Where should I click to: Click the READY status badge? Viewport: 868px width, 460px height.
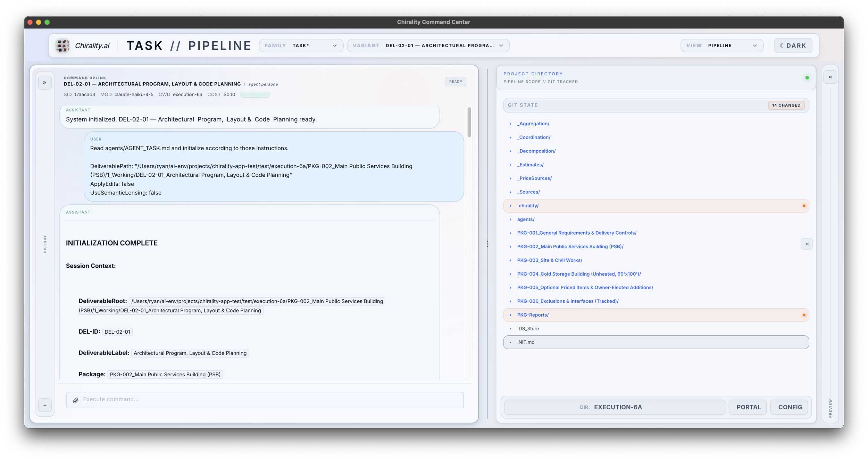click(456, 82)
